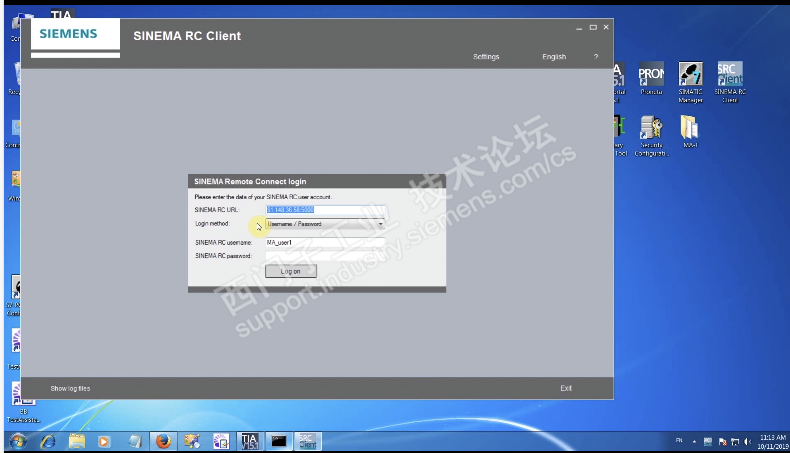Launch Firefox from taskbar
Screen dimensions: 790x453
click(163, 441)
